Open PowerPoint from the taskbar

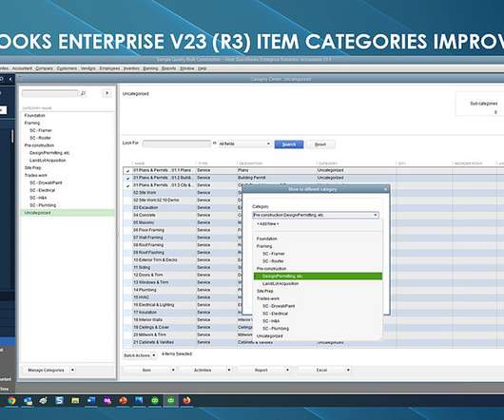[x=123, y=400]
